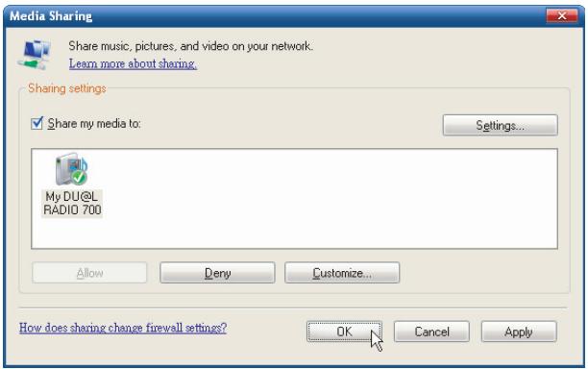Toggle the Share my media to checkbox
This screenshot has width=588, height=369.
tap(37, 123)
